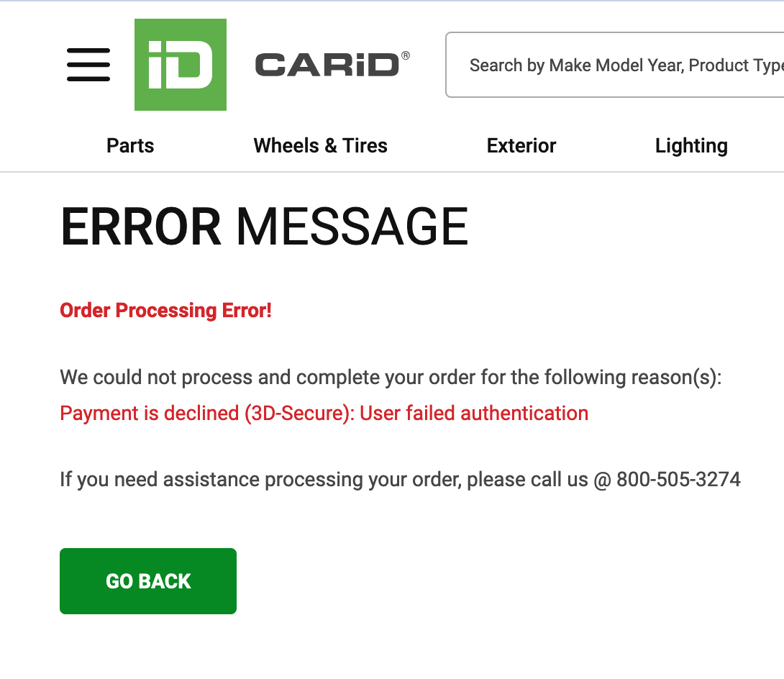Click the search box placeholder text
The image size is (784, 679).
[x=625, y=65]
